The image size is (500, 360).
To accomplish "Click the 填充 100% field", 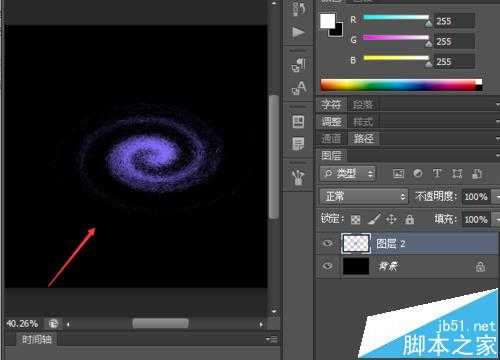I will click(476, 220).
